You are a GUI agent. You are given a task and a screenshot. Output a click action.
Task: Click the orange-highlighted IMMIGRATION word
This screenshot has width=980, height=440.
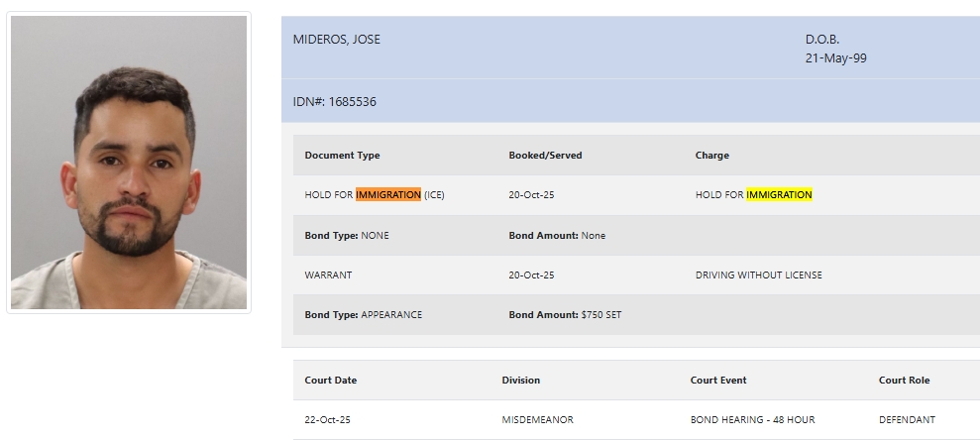coord(388,195)
